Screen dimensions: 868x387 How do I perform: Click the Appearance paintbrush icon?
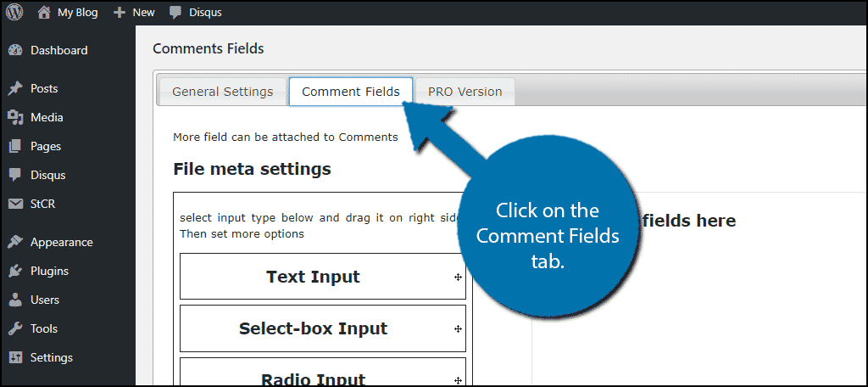pos(15,242)
